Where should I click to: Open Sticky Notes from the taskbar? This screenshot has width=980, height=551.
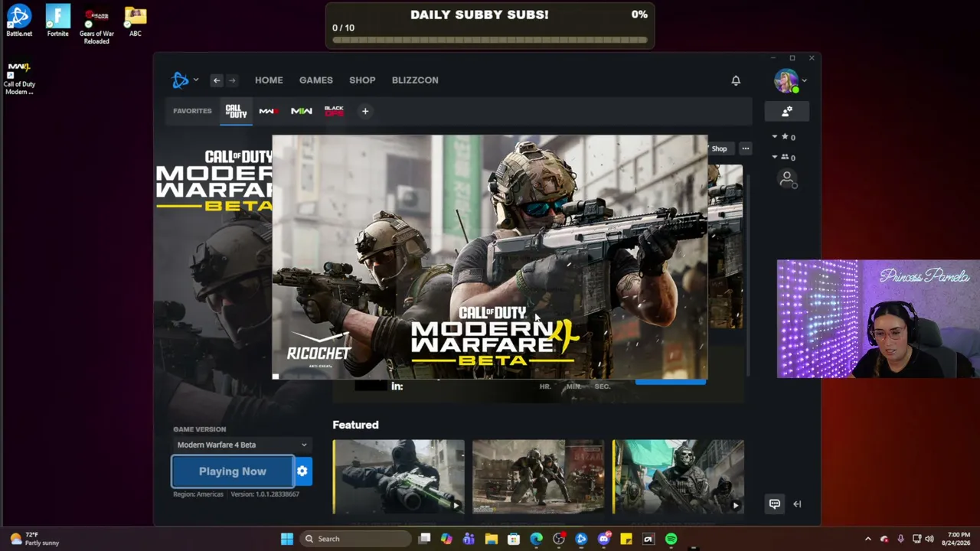(x=626, y=539)
